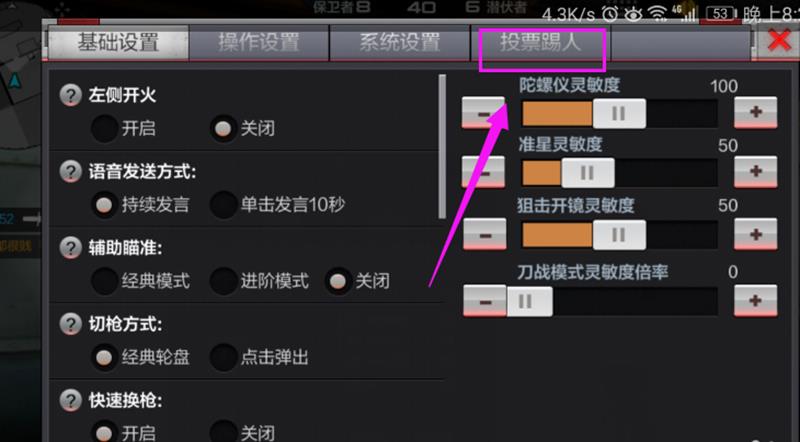The height and width of the screenshot is (442, 800).
Task: Click the settings list vertical scrollbar
Action: click(442, 147)
